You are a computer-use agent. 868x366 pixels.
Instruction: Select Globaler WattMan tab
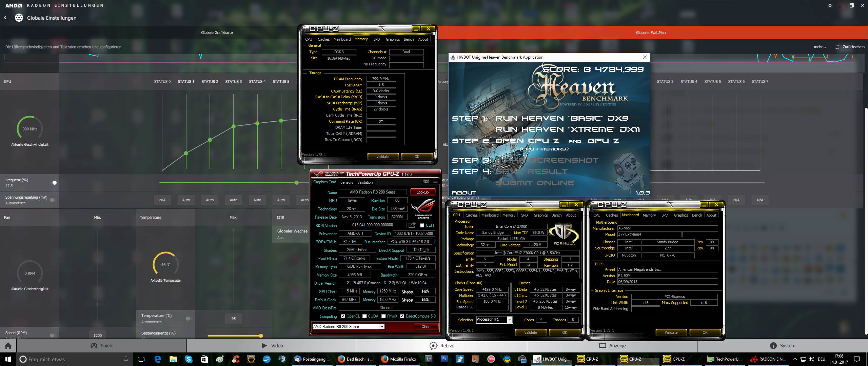pyautogui.click(x=651, y=33)
